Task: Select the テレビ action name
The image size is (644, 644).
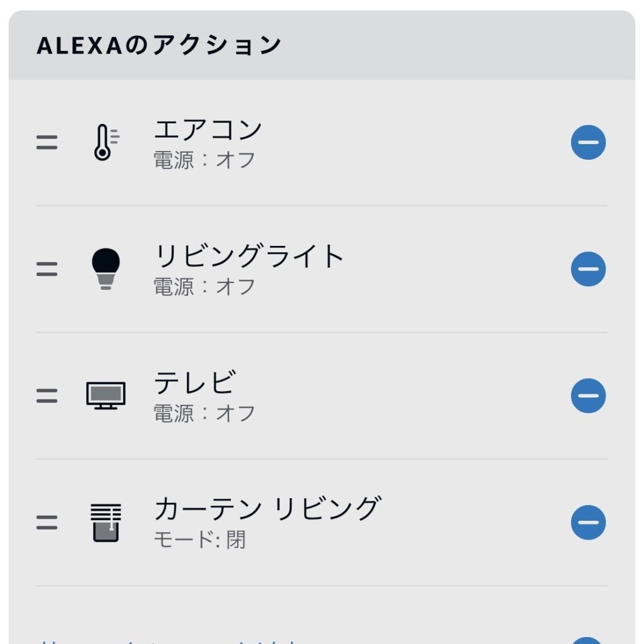Action: tap(195, 382)
